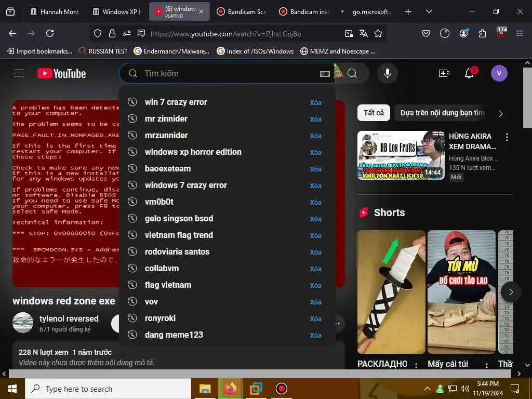This screenshot has width=532, height=399.
Task: Select suggestion 'win 7 crazy error'
Action: pos(227,102)
